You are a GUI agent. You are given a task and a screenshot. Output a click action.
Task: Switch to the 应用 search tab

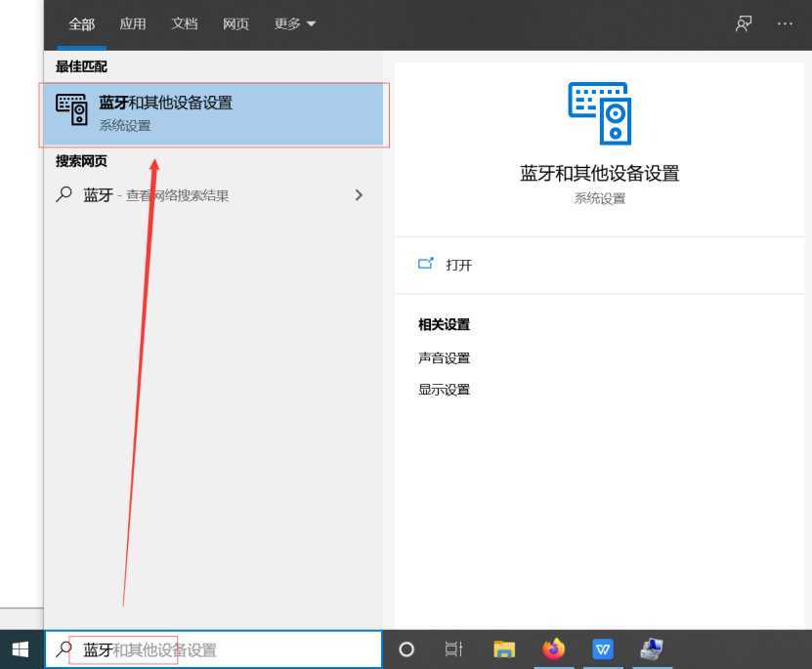pos(133,23)
